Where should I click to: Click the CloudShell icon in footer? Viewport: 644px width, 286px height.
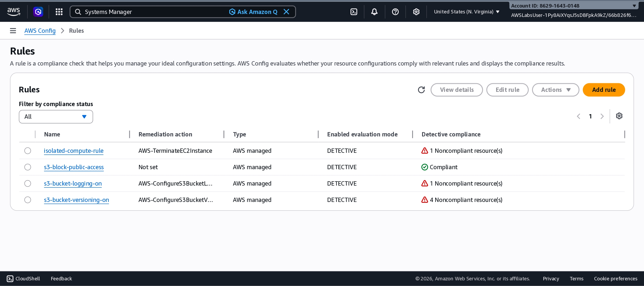pos(10,279)
